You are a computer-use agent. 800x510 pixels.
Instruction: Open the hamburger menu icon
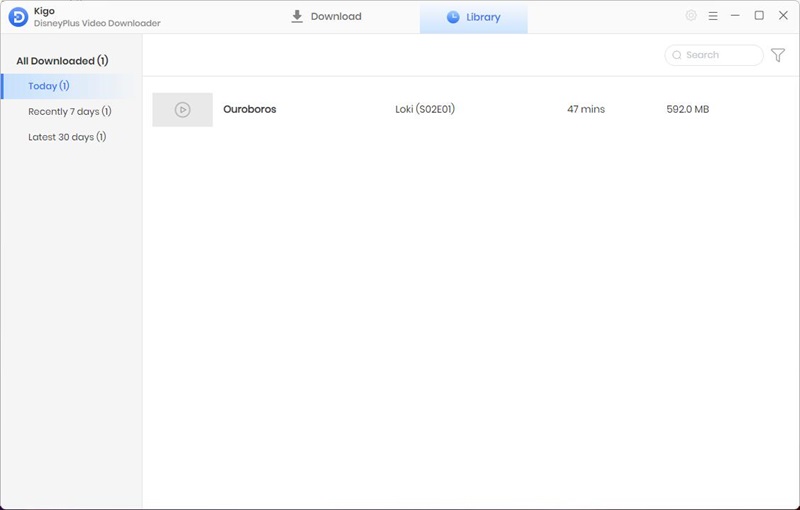pos(713,16)
